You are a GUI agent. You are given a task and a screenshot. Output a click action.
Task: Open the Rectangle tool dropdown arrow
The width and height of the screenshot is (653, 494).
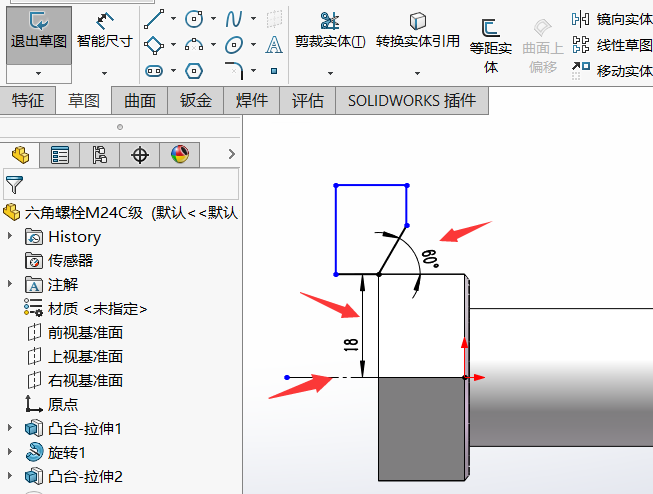point(173,45)
